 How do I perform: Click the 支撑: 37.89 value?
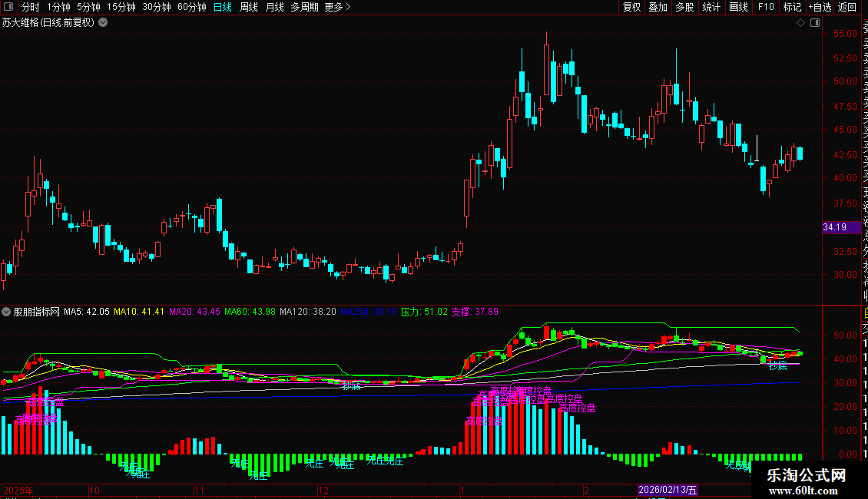click(x=475, y=312)
